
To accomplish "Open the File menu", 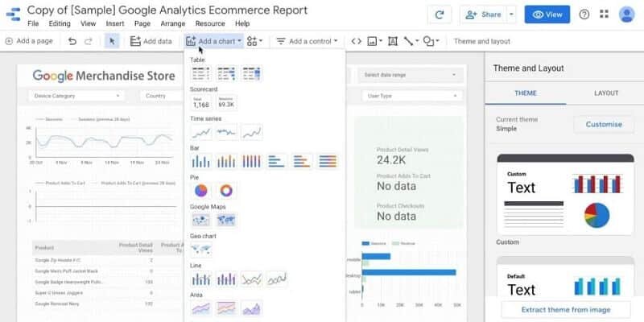I will tap(33, 24).
